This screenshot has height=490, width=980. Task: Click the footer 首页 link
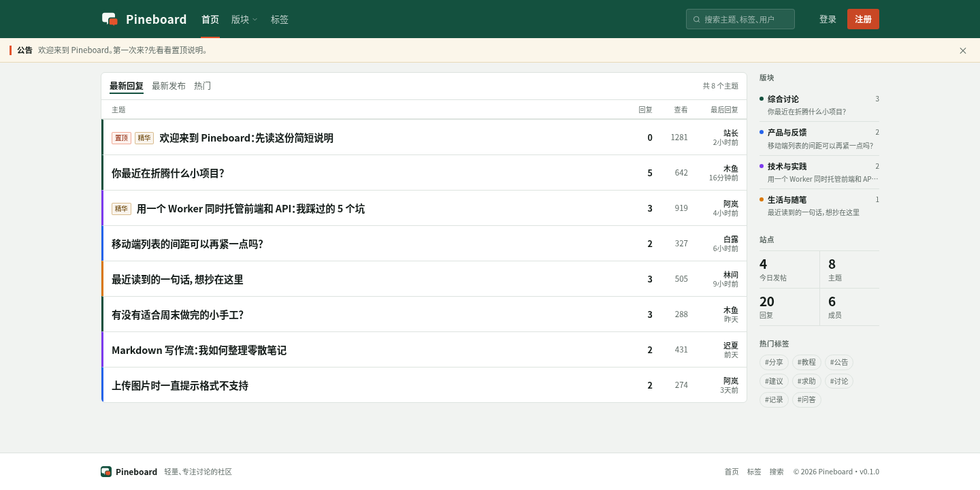pos(732,472)
